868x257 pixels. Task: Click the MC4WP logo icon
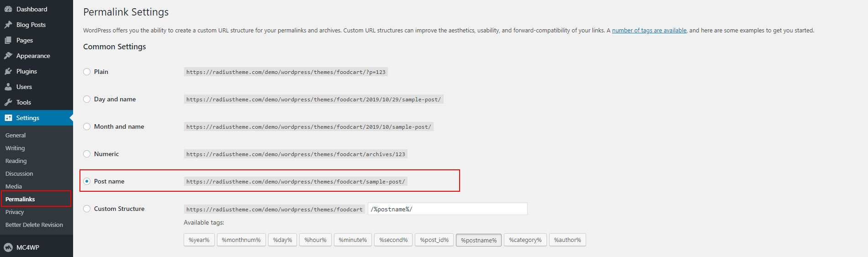[x=8, y=247]
